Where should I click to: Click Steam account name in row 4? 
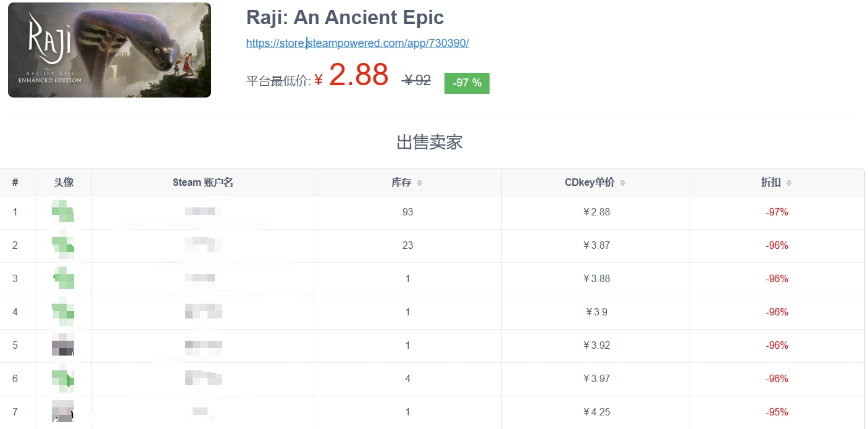pos(203,312)
